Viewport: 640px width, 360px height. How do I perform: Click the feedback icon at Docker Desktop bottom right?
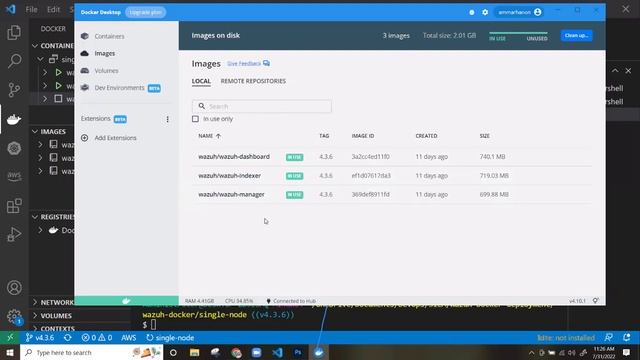click(596, 301)
